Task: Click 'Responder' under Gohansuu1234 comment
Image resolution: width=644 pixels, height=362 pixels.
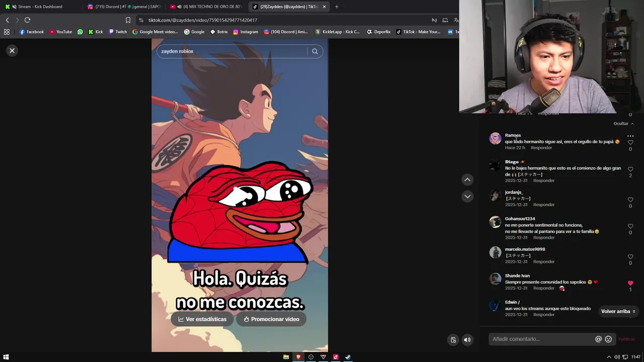Action: [x=544, y=237]
